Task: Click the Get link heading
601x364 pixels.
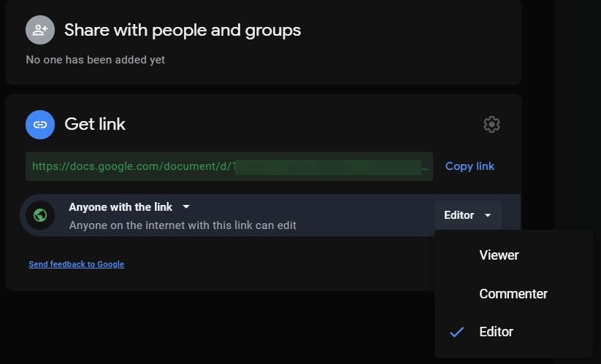Action: (x=95, y=124)
